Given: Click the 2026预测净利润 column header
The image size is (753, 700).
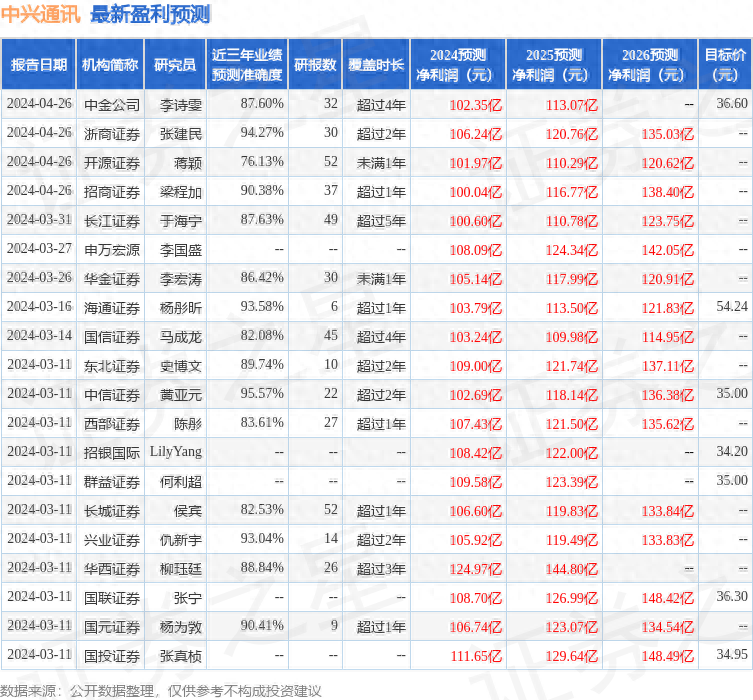Looking at the screenshot, I should pyautogui.click(x=650, y=65).
